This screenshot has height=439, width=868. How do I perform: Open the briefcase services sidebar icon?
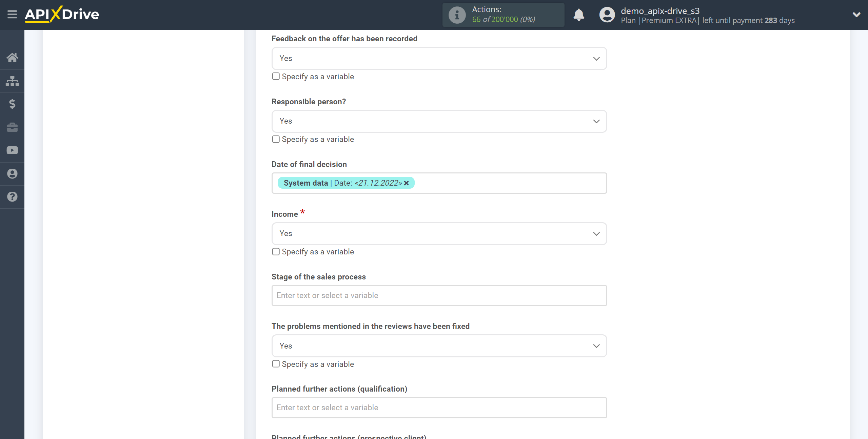coord(12,127)
